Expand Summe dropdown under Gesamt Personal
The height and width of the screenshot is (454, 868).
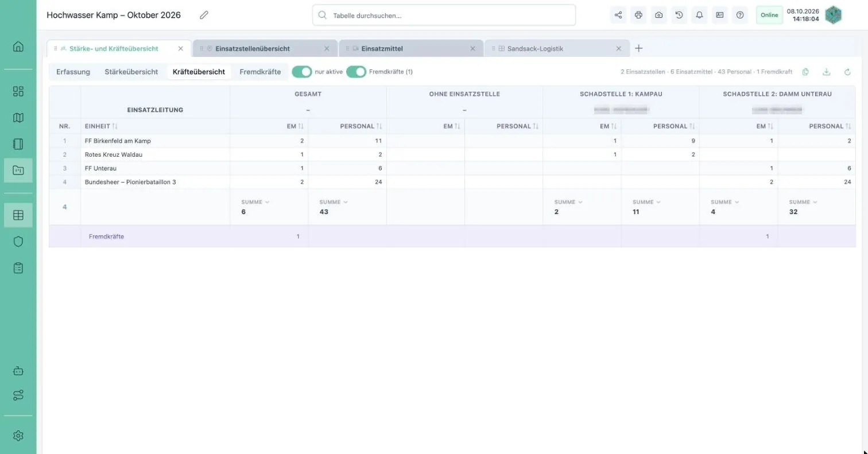coord(334,202)
